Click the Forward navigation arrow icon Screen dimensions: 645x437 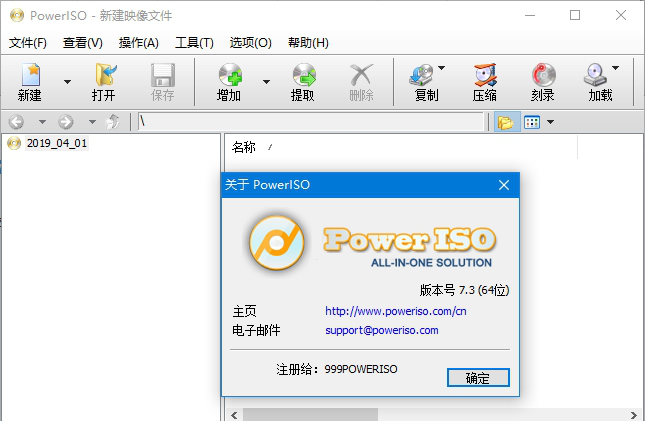point(66,122)
